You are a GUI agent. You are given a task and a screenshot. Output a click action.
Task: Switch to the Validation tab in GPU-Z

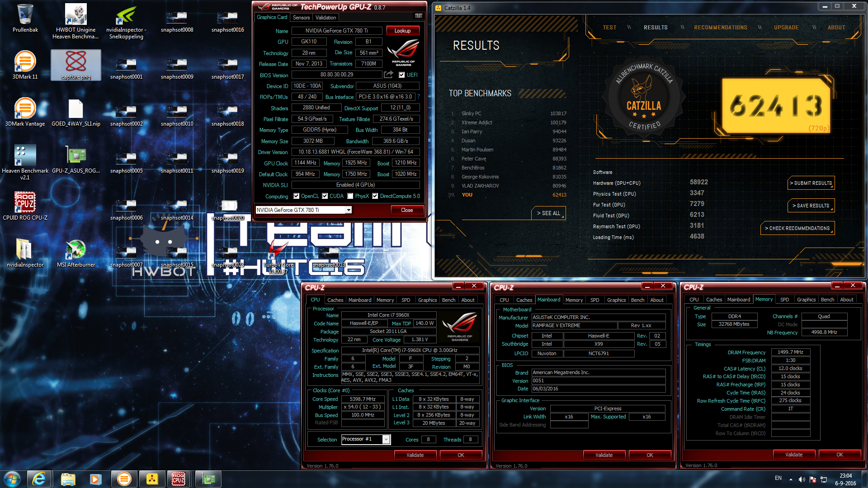coord(325,18)
